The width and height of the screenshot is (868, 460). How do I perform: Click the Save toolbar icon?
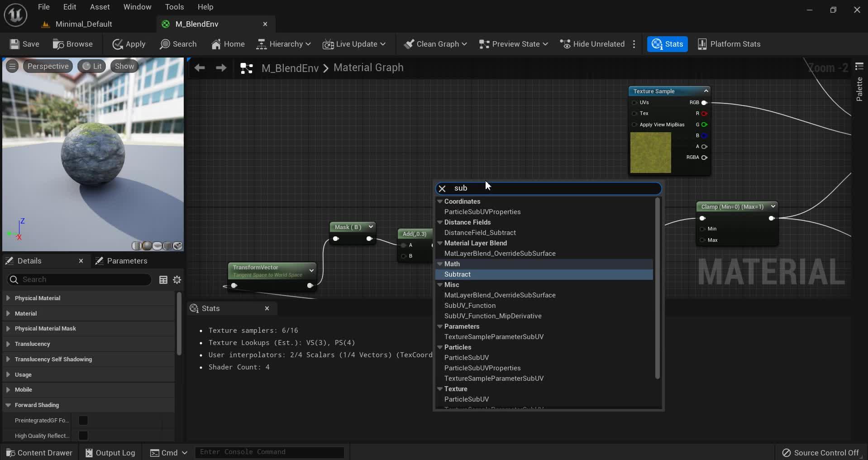[x=15, y=44]
